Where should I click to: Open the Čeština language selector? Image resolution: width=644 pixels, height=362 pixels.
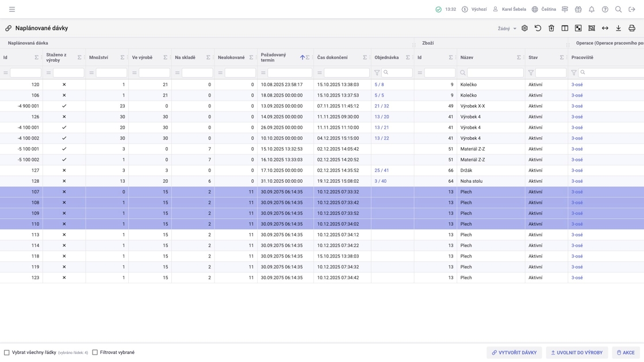click(x=544, y=9)
